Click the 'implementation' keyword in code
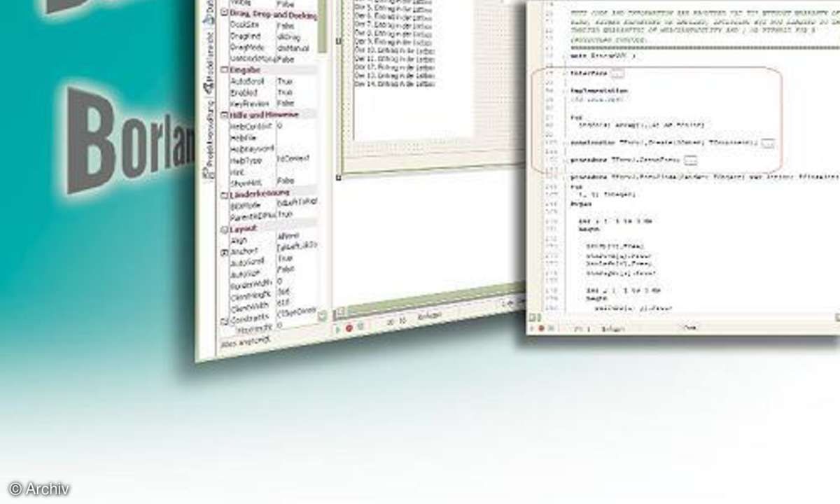Viewport: 840px width, 504px height. click(x=598, y=92)
